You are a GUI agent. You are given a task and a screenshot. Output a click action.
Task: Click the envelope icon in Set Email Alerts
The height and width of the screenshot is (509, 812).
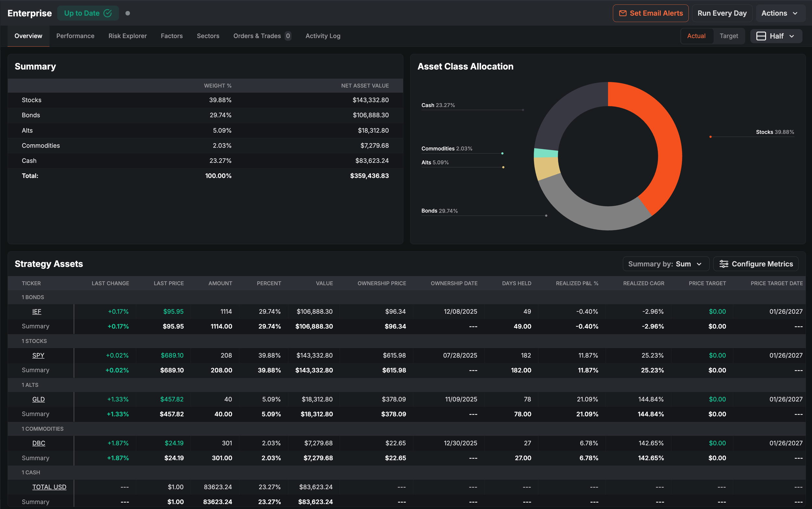click(x=623, y=13)
